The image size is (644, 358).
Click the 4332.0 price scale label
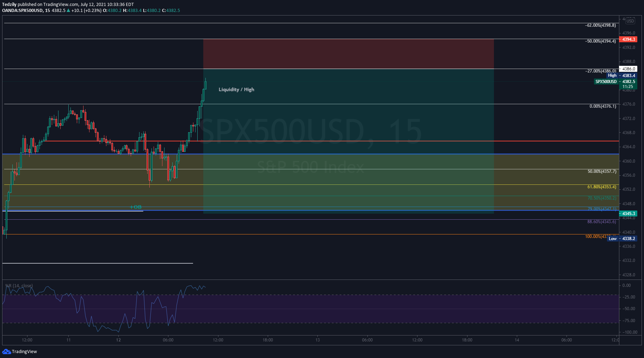[x=629, y=260]
